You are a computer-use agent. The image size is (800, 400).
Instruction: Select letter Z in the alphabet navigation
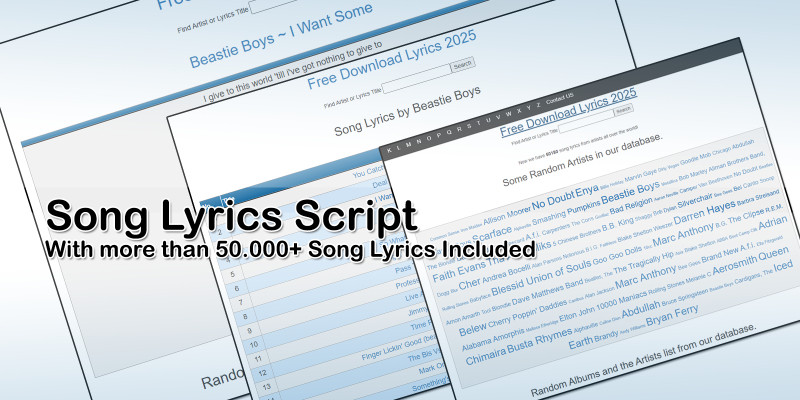pos(538,105)
